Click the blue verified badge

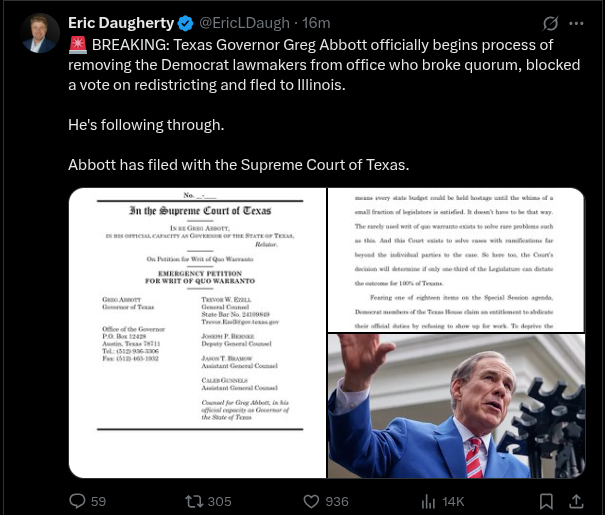186,24
